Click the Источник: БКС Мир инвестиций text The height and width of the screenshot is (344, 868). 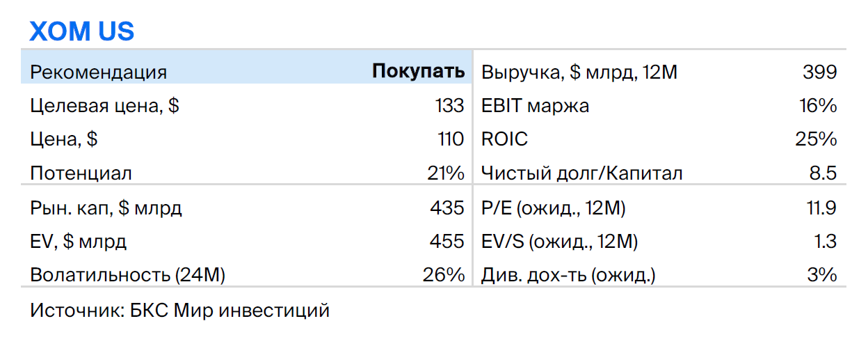[x=180, y=311]
